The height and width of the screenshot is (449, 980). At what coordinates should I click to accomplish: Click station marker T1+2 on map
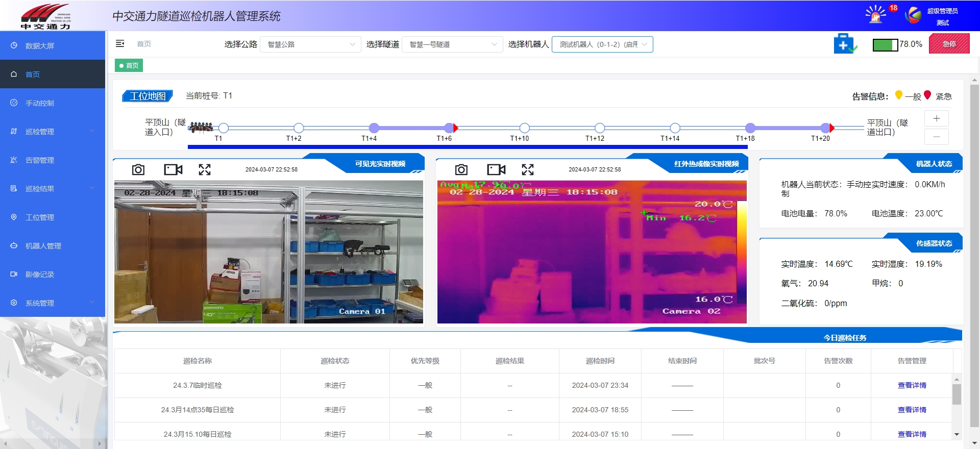click(299, 128)
